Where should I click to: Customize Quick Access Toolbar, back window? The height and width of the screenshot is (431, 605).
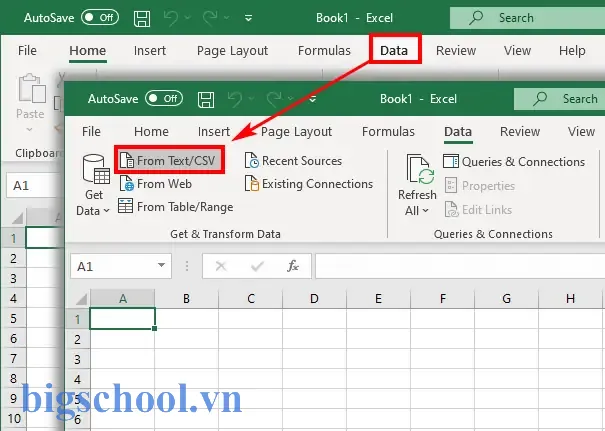(248, 18)
